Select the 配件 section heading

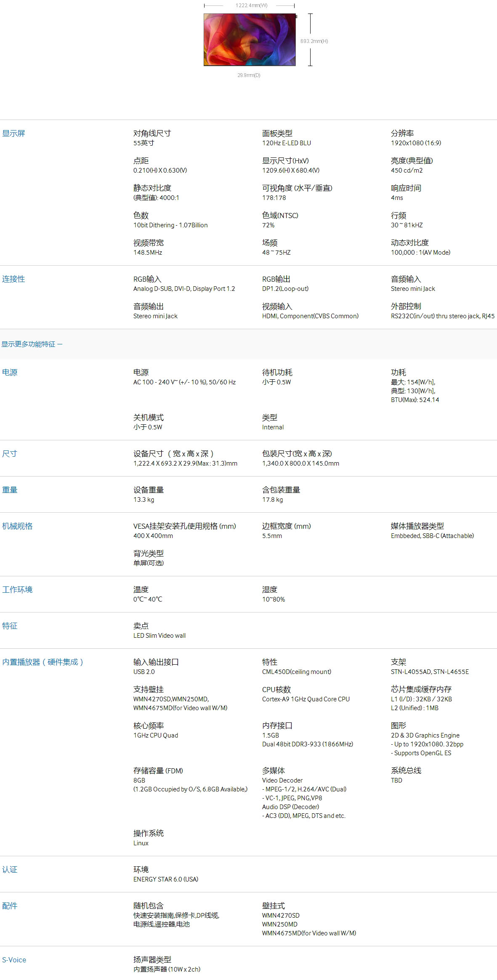pos(10,906)
